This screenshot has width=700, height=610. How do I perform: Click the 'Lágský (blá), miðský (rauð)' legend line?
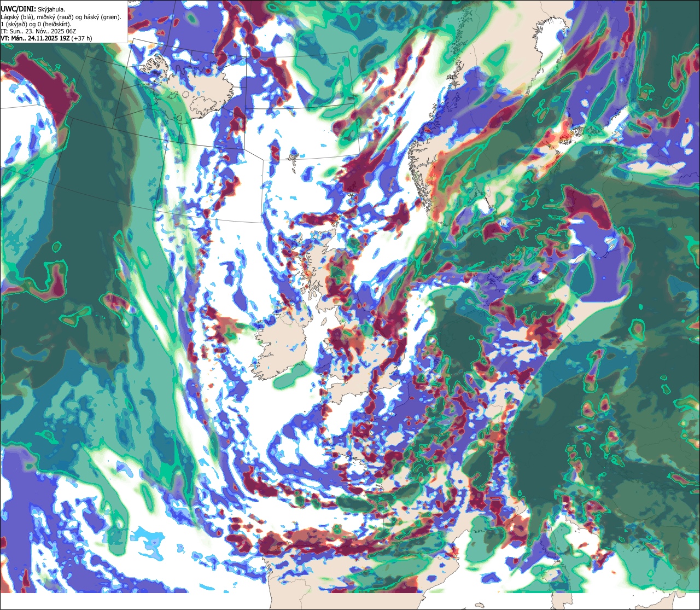tap(61, 16)
